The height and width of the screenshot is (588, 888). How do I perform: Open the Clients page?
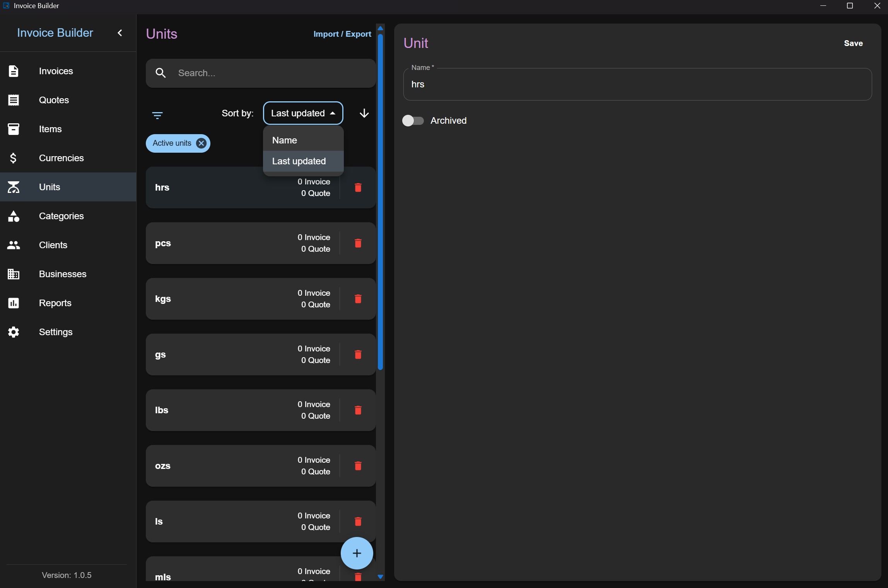68,245
